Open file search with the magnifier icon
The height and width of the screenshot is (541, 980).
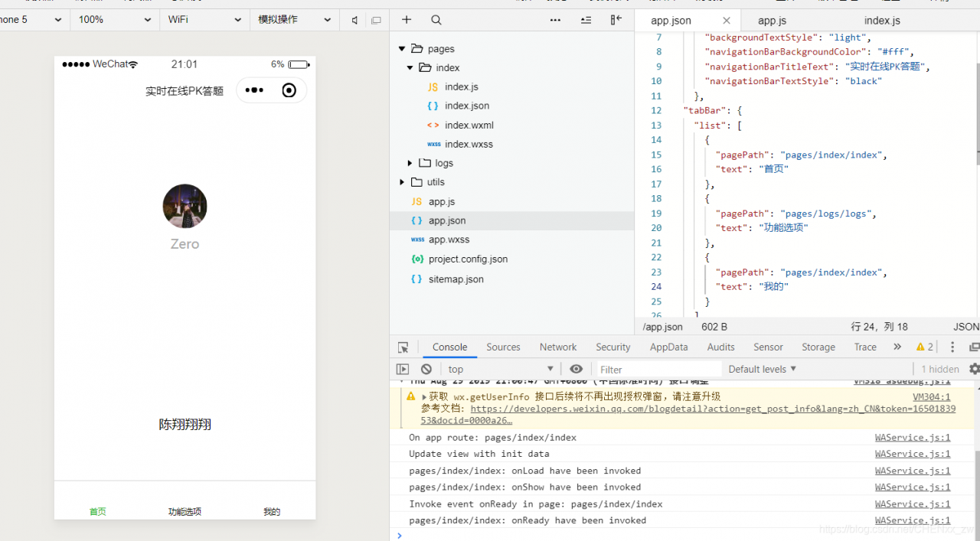[x=436, y=20]
